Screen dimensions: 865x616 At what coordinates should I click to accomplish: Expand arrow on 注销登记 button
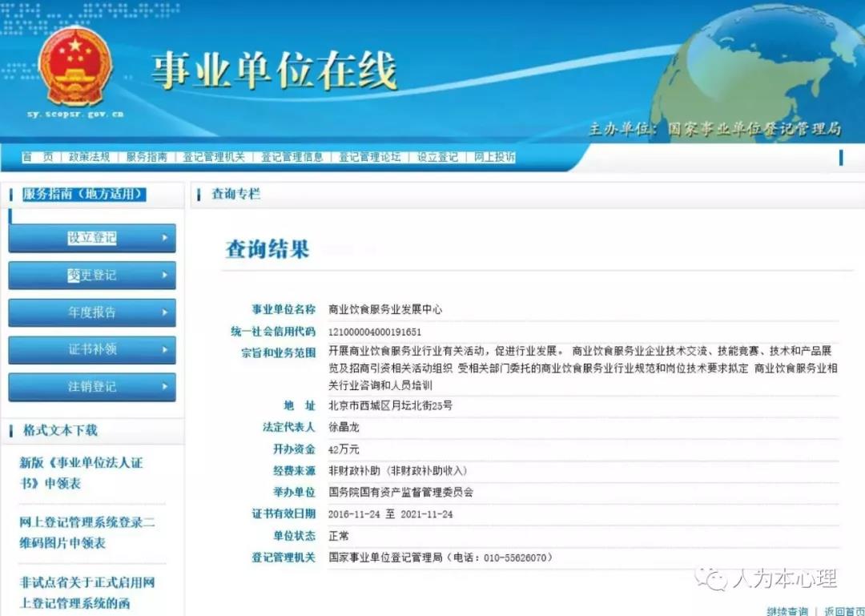164,386
